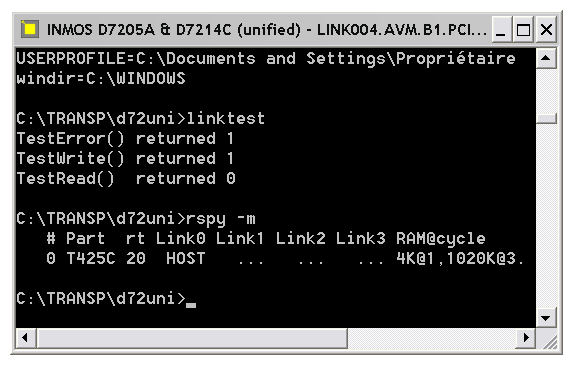The height and width of the screenshot is (365, 576).
Task: Click the RAM@cycle column header
Action: pos(441,239)
